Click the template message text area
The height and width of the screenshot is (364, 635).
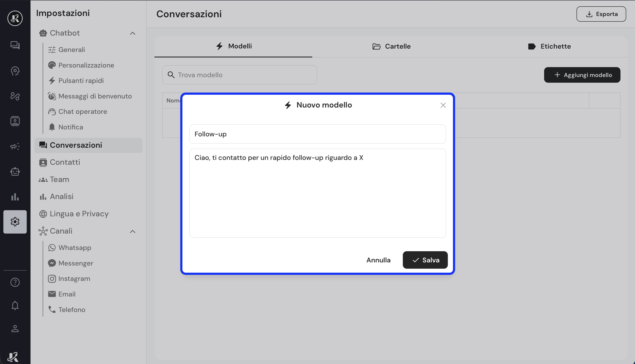pos(317,193)
